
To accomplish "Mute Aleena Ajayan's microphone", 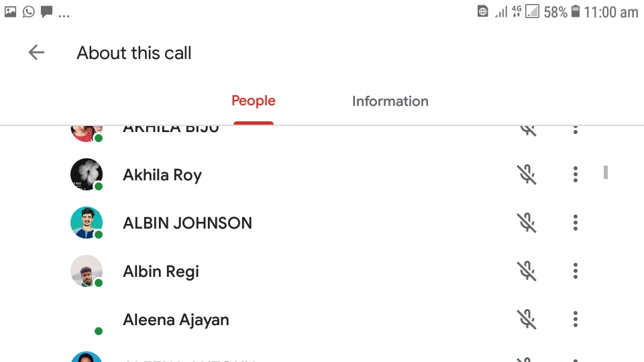I will coord(527,320).
